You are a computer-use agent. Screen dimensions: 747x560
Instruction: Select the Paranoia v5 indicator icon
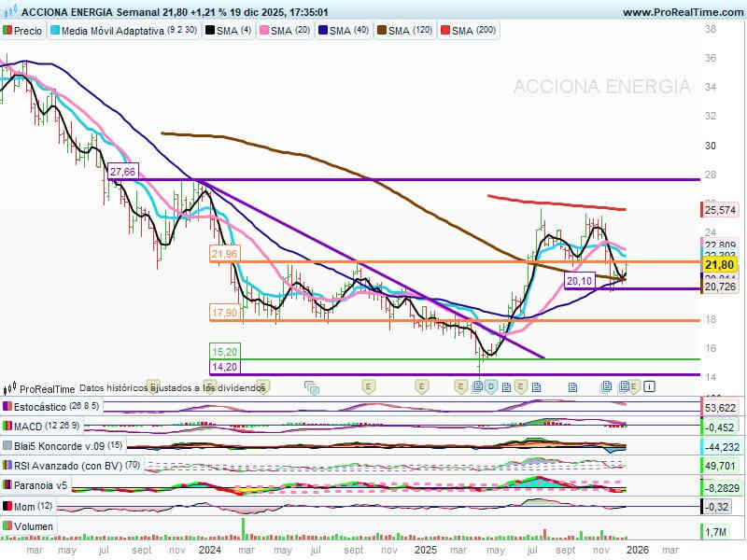[x=8, y=485]
